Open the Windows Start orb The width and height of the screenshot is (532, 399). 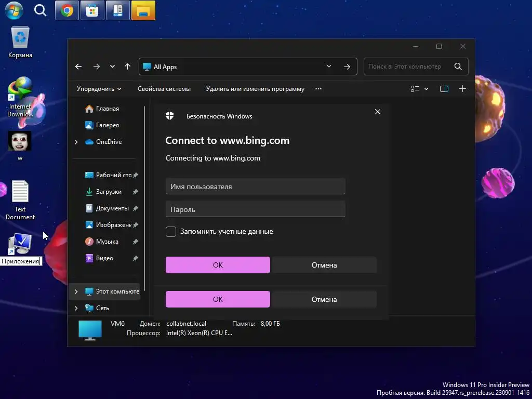(x=14, y=10)
